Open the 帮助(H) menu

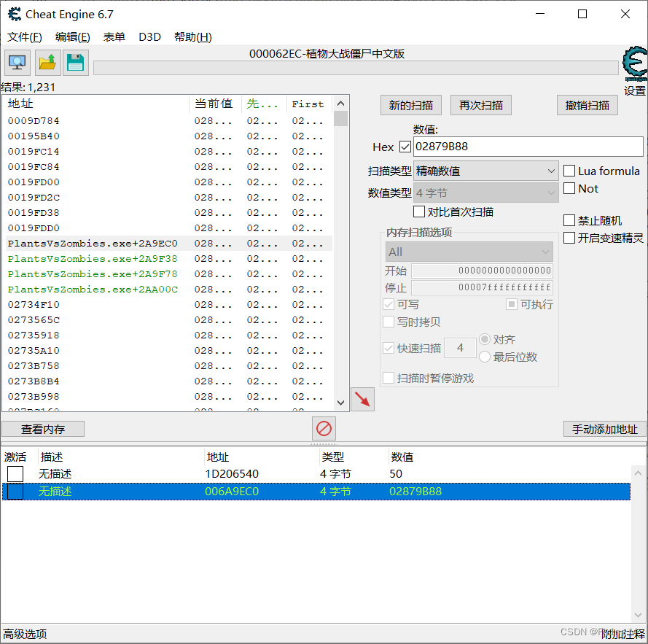(x=193, y=36)
